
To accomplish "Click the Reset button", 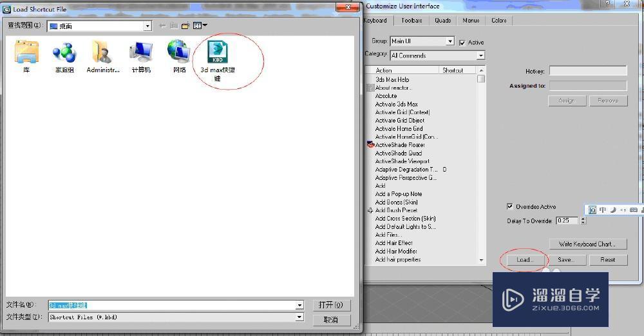I will (608, 260).
